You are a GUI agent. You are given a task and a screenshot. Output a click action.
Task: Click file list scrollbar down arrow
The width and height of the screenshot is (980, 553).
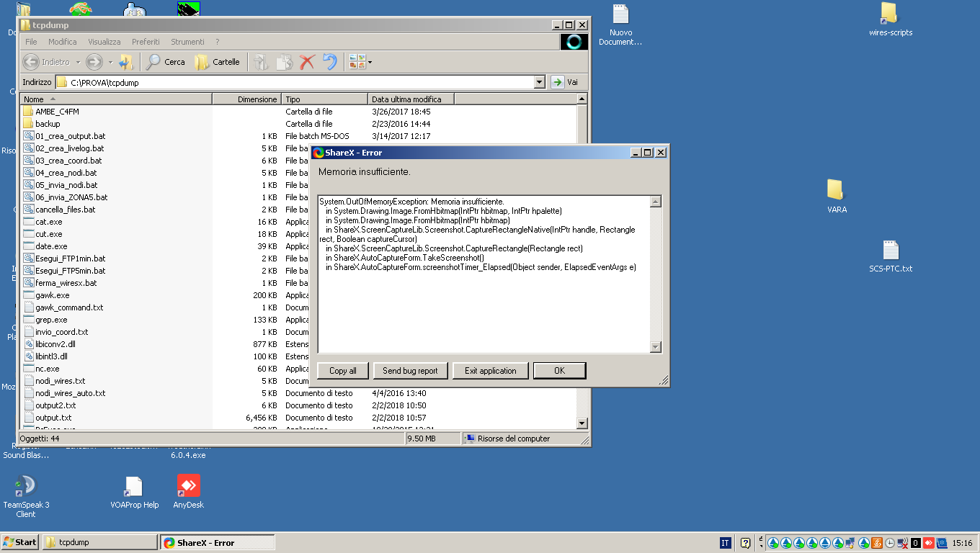coord(583,423)
